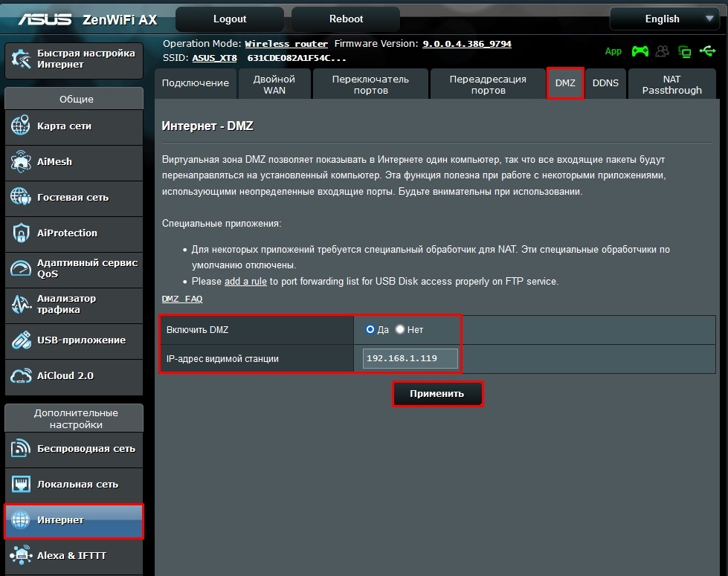Select 'Да' to enable DMZ
This screenshot has height=576, width=728.
[x=370, y=329]
